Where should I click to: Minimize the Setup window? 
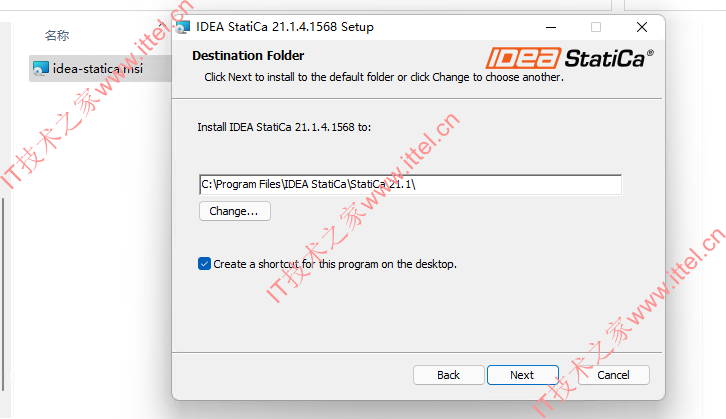click(551, 27)
